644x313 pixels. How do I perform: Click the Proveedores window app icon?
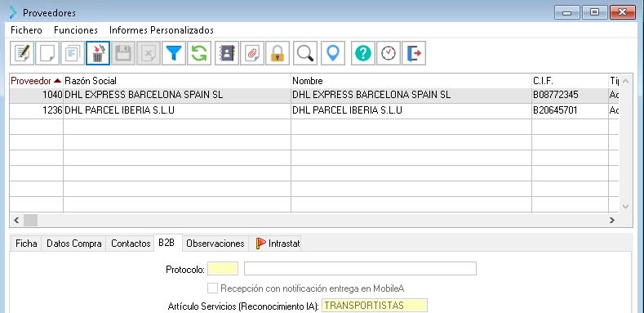(x=13, y=13)
